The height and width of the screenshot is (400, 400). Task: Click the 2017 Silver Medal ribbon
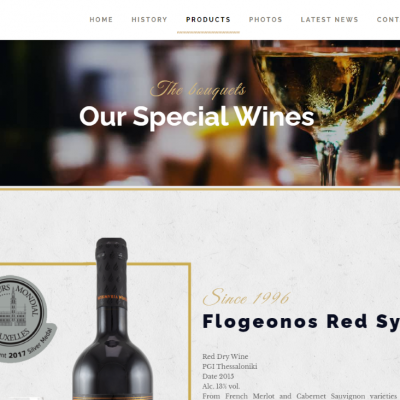(x=28, y=348)
